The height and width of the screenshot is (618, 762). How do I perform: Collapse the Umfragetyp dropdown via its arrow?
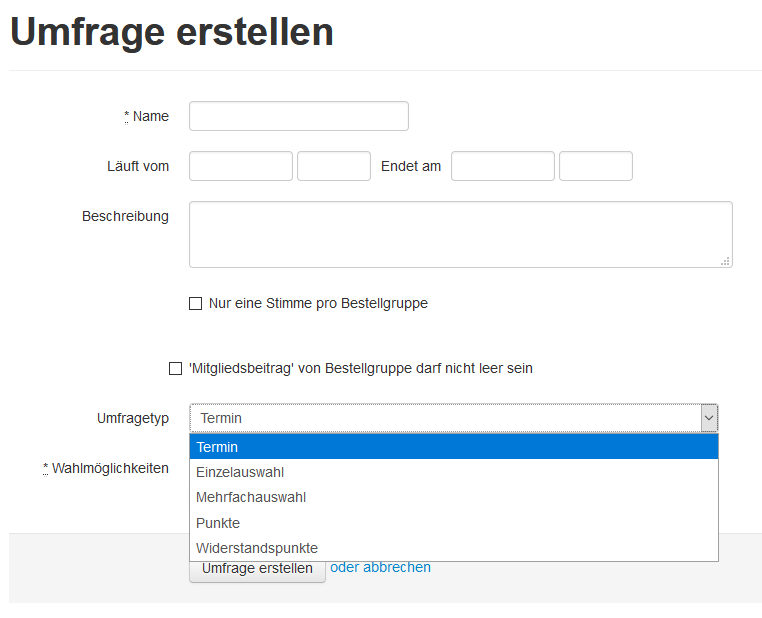[709, 418]
